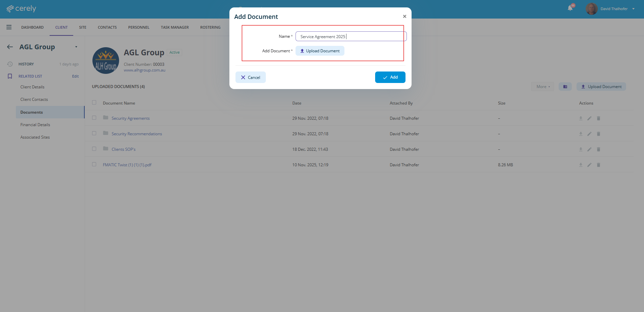
Task: Click Upload Document in the dialog
Action: point(320,51)
